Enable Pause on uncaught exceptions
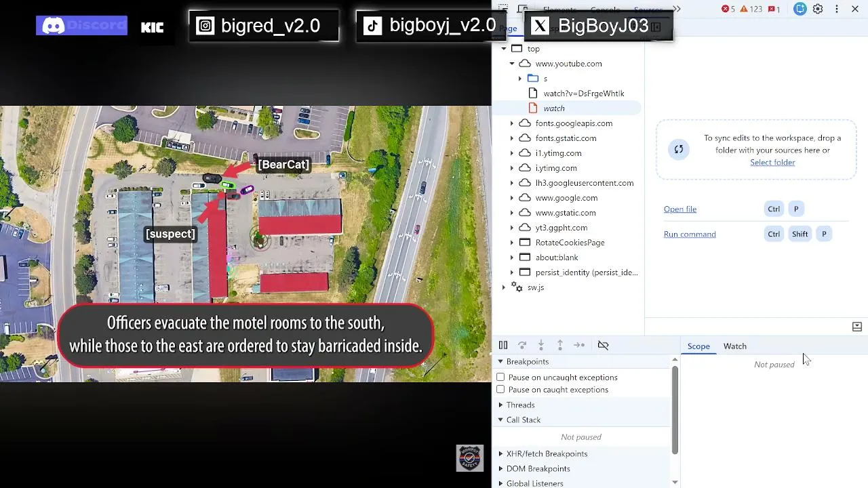The image size is (868, 488). coord(500,377)
